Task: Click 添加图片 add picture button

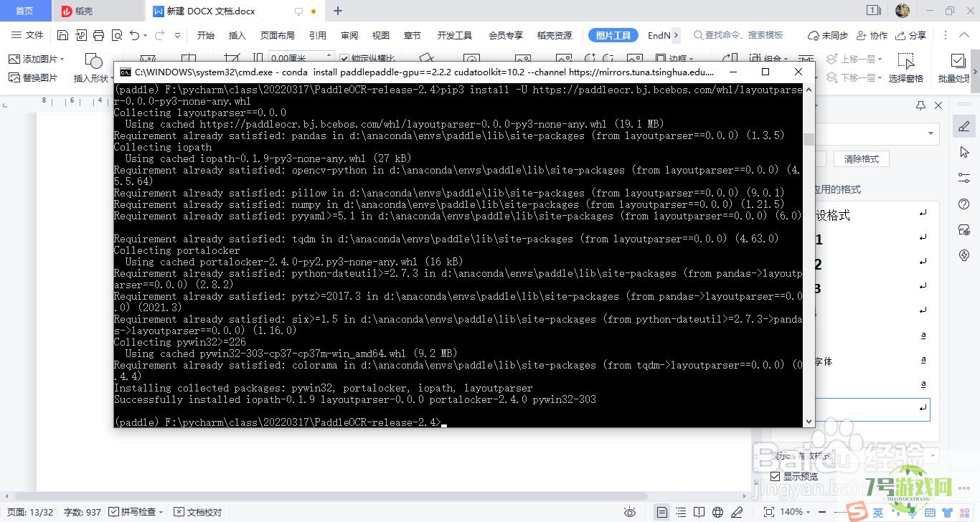Action: click(x=37, y=59)
